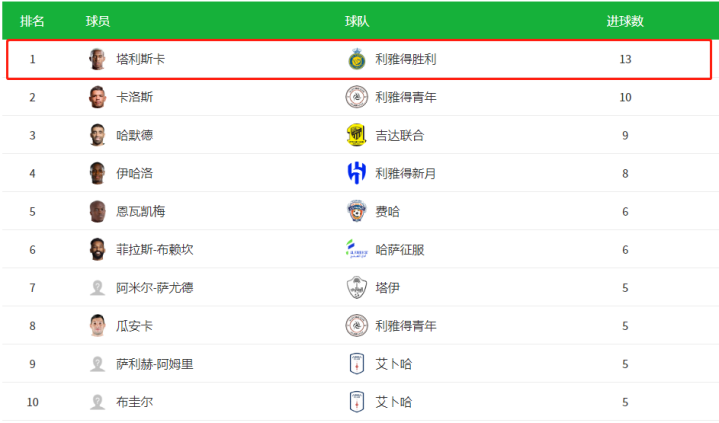Click 利雅得青年 crest beside 卡洛斯

[x=357, y=97]
